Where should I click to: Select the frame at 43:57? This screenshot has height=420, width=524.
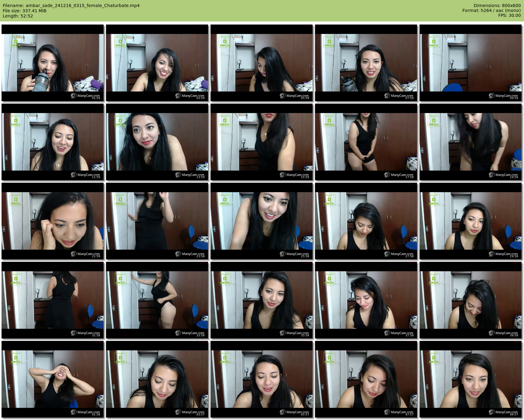(157, 379)
